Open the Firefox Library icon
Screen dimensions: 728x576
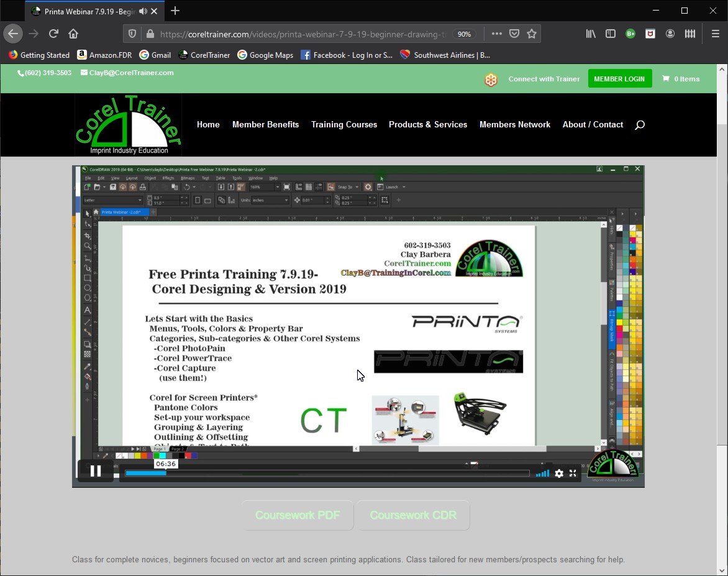pyautogui.click(x=591, y=34)
